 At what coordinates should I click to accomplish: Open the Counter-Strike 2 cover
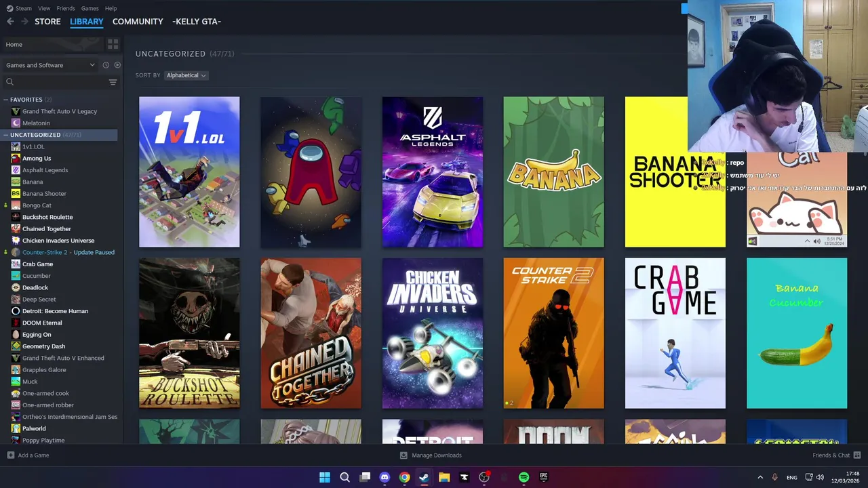[x=553, y=333]
